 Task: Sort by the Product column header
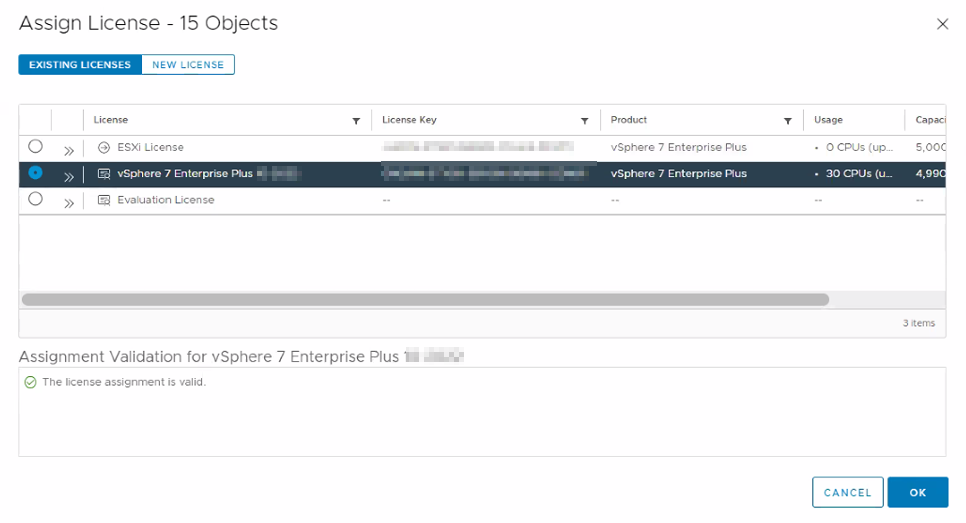tap(628, 120)
